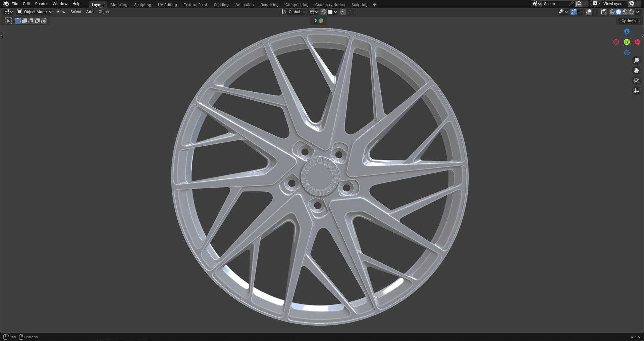Screen dimensions: 644x341
Task: Open the viewport Options dropdown
Action: click(x=630, y=21)
